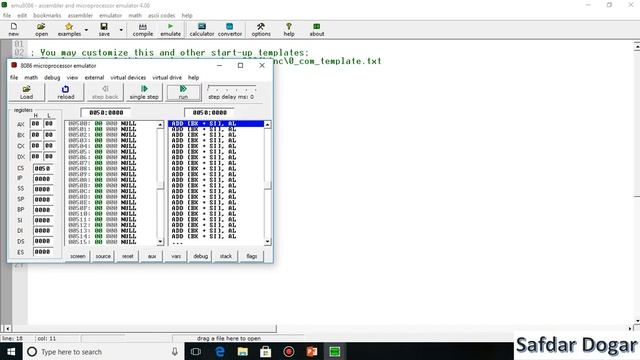Open the edit menu
This screenshot has height=360, width=640.
click(x=22, y=16)
